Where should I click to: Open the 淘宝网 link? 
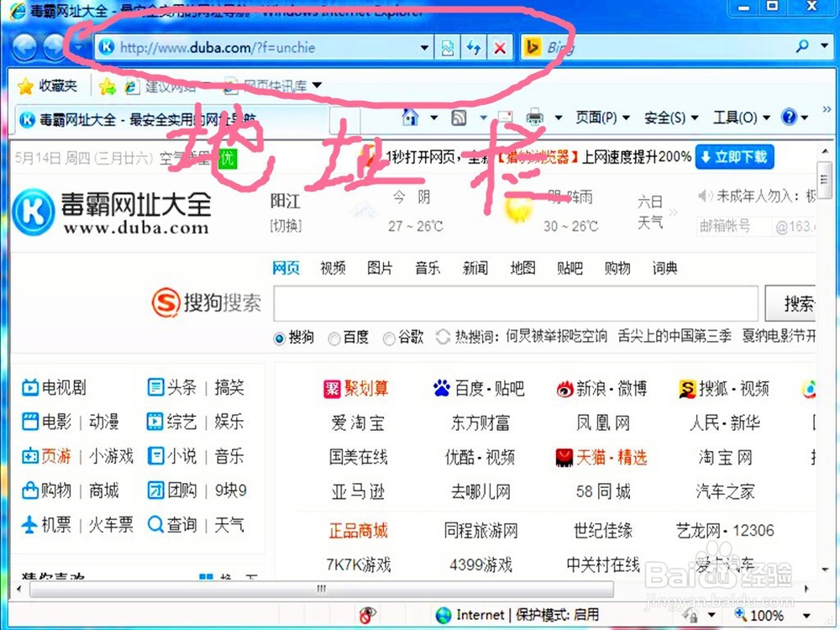pos(725,458)
